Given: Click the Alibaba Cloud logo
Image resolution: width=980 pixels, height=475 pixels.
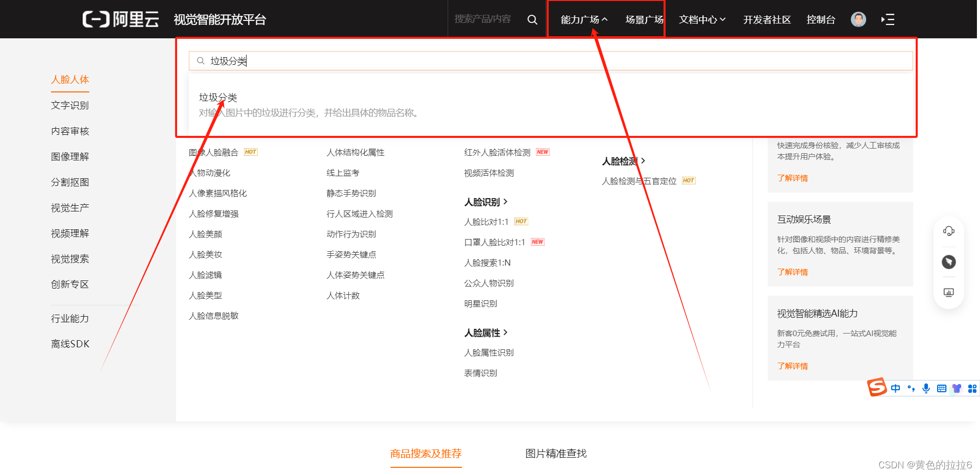Looking at the screenshot, I should (120, 19).
